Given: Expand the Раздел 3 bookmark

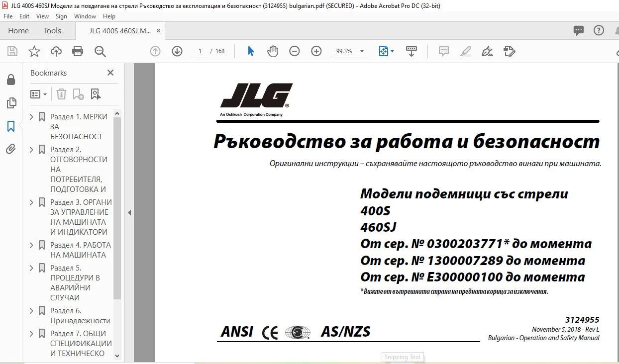Looking at the screenshot, I should click(32, 202).
